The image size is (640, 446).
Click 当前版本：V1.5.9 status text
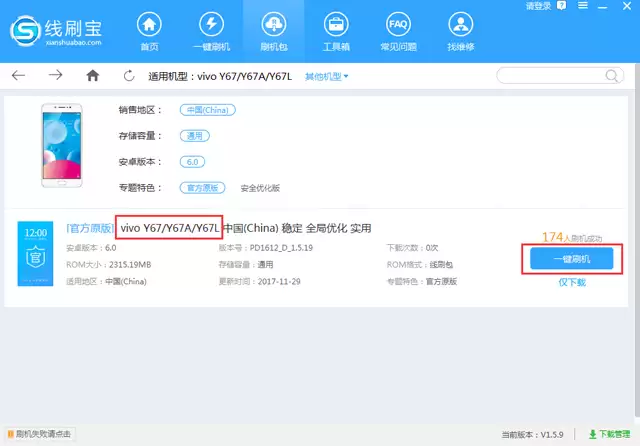click(532, 435)
